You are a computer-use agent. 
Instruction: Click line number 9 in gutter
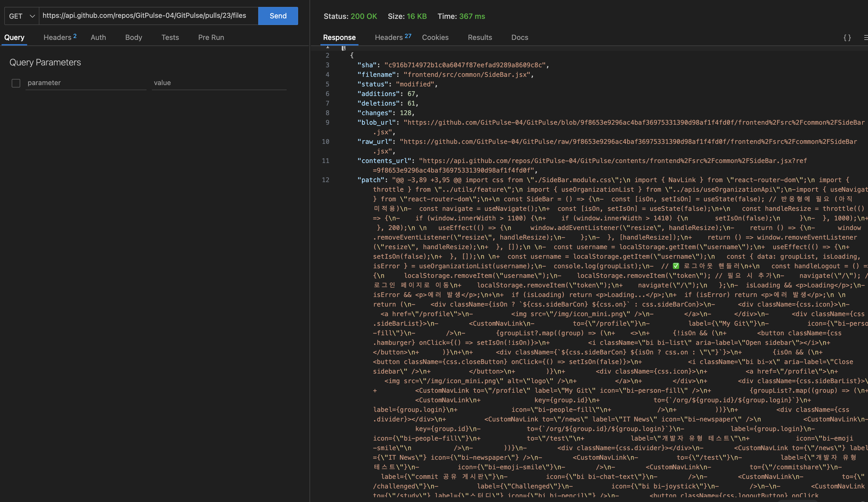327,123
